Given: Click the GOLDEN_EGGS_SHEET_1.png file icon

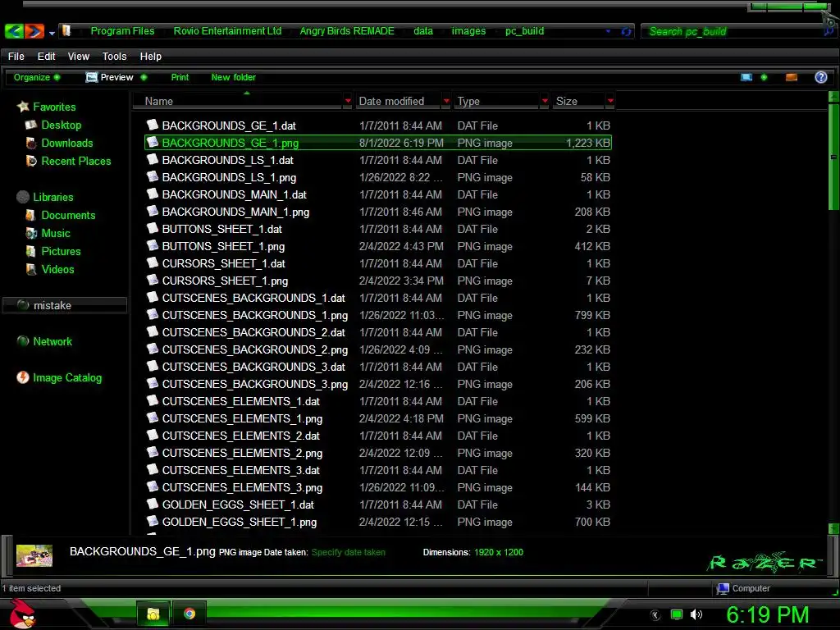Looking at the screenshot, I should point(153,521).
